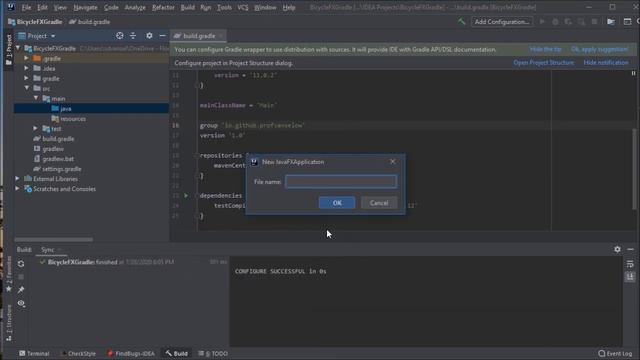Screen dimensions: 640x360
Task: Switch to the Sync tab in Build panel
Action: 48,250
